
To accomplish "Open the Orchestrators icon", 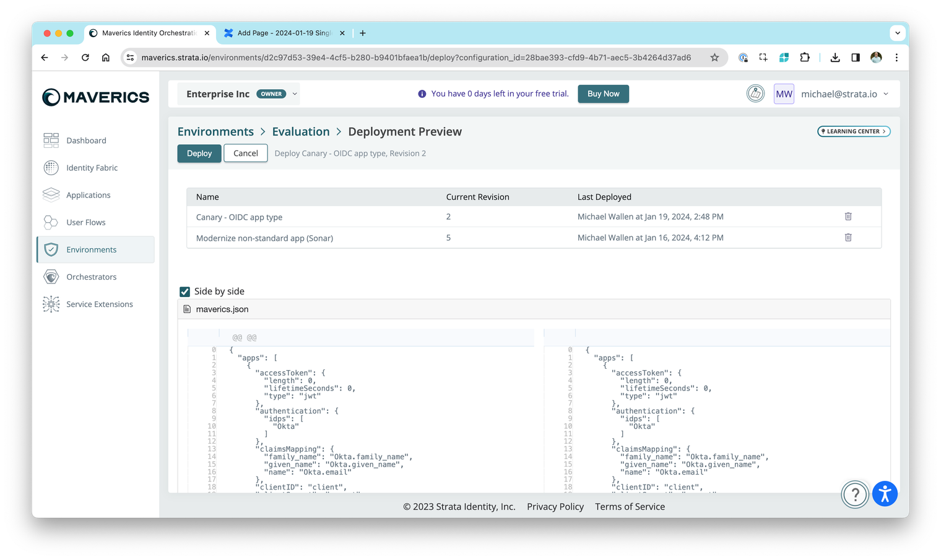I will (51, 277).
